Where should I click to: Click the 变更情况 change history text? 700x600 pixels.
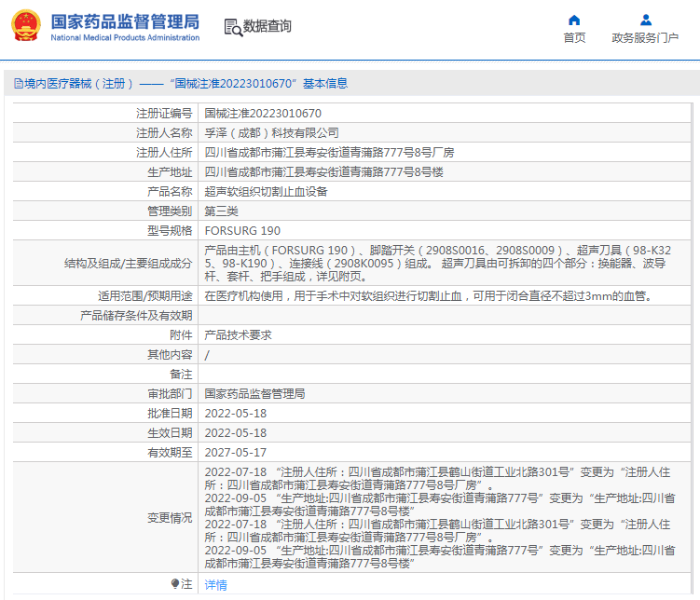tap(440, 517)
